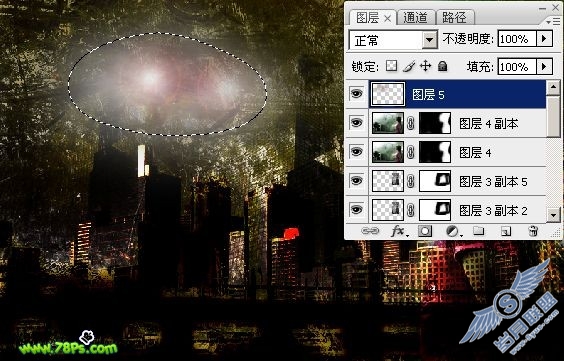
Task: Lock all with padlock icon
Action: pyautogui.click(x=442, y=66)
